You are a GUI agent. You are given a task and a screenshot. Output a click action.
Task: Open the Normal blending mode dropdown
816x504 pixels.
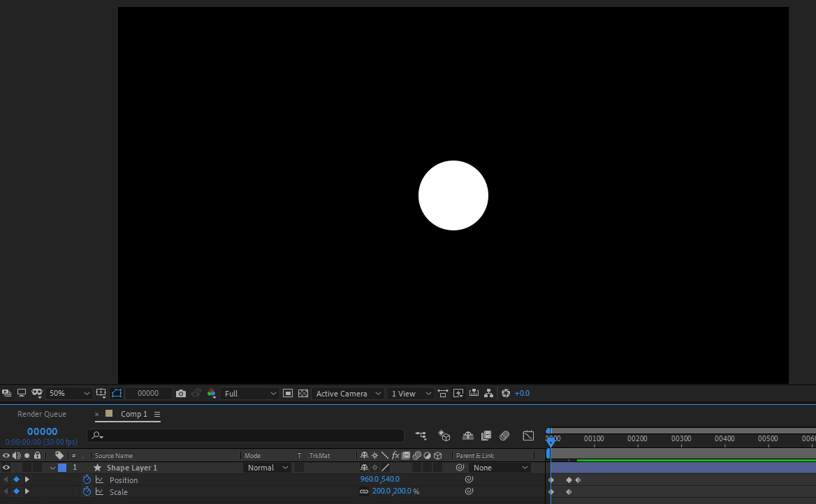(x=268, y=468)
